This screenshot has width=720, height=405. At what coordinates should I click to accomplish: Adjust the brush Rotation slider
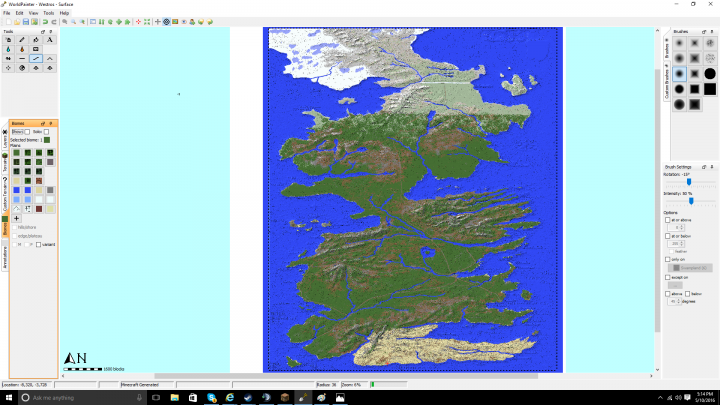coord(688,182)
